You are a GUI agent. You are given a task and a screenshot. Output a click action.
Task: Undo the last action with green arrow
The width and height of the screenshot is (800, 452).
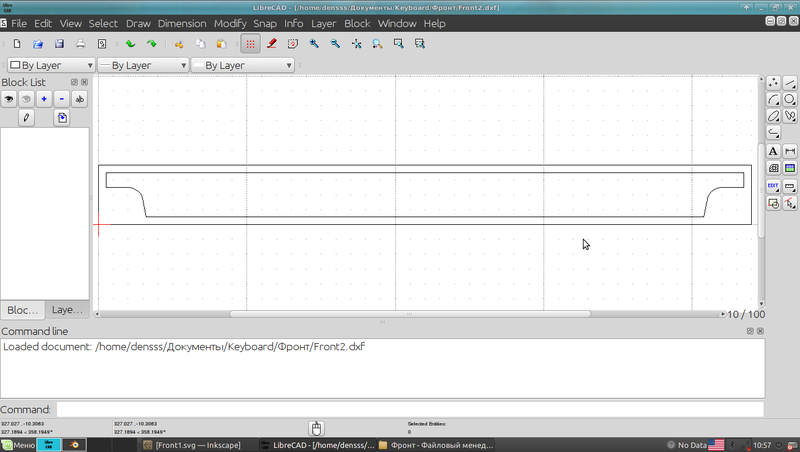click(131, 44)
